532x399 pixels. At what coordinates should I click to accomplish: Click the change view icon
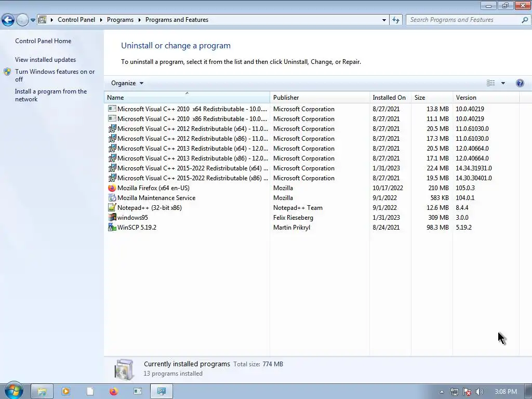click(490, 83)
